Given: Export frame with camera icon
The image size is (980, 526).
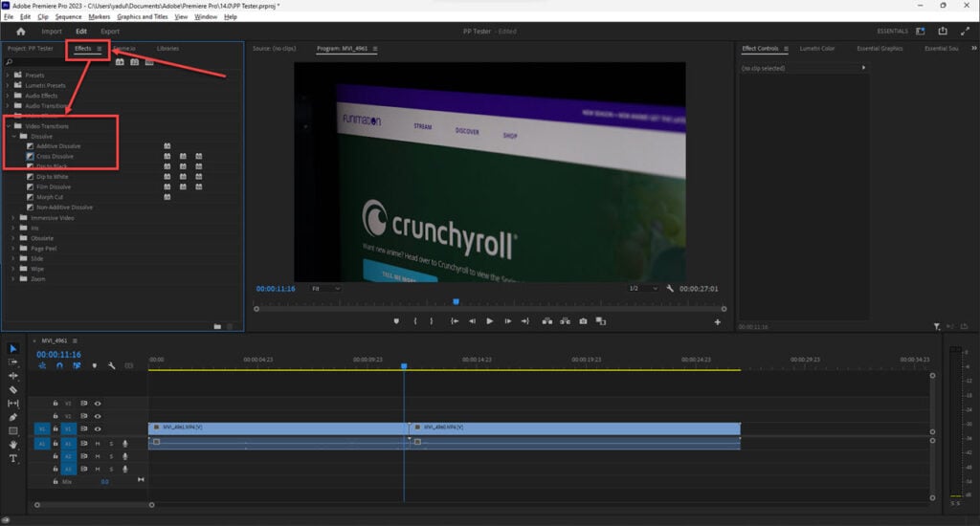Looking at the screenshot, I should tap(583, 321).
